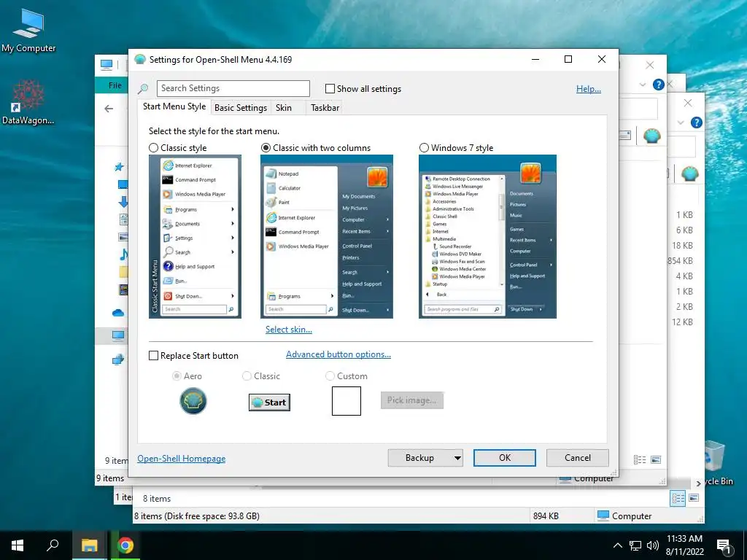This screenshot has height=560, width=747.
Task: Select Classic style radio button
Action: (x=153, y=147)
